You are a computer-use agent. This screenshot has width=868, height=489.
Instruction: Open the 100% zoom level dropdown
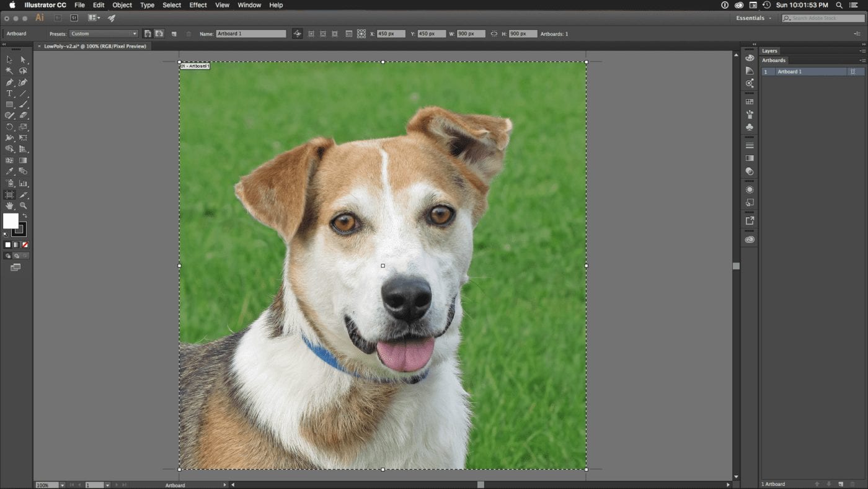tap(63, 485)
